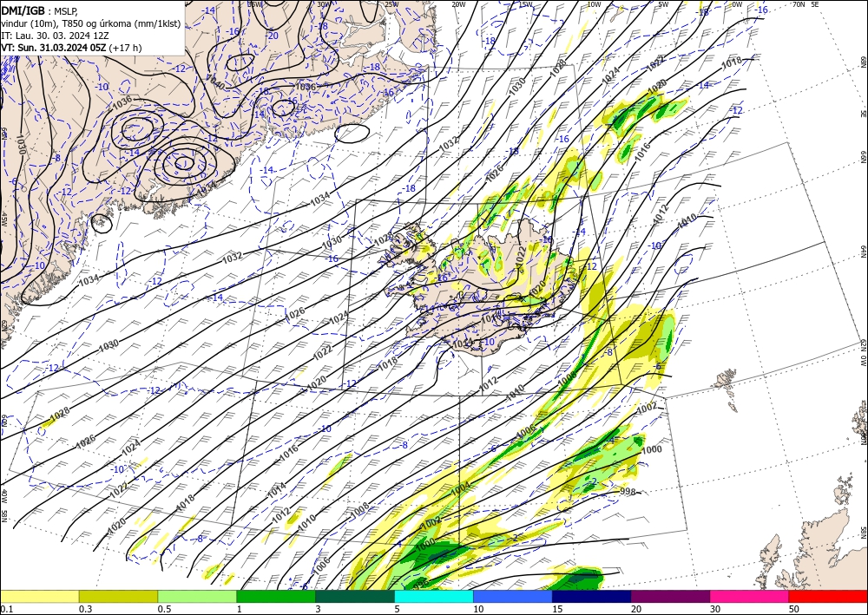Click the '1040' isobar label over Greenland

(x=214, y=83)
